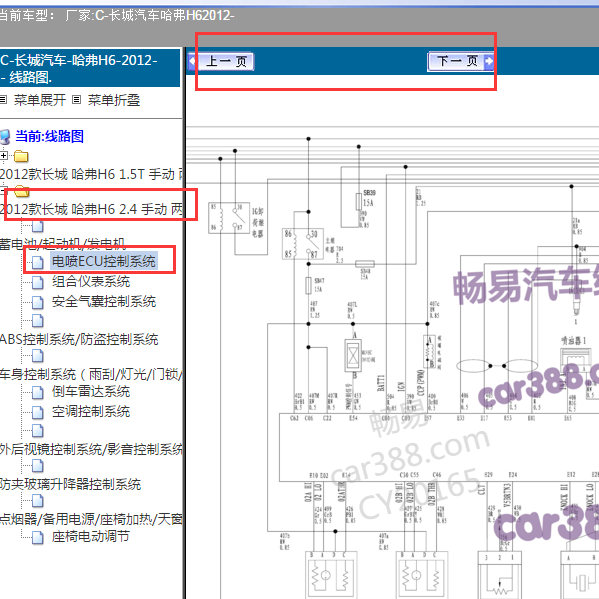Click the C-长城汽车-哈弗H6-2012-线路图 panel title
The image size is (599, 599).
point(79,68)
